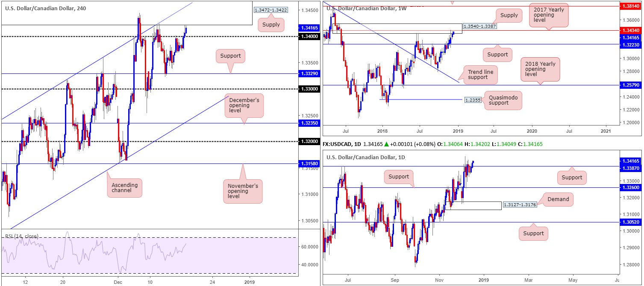
Task: Select the 1.3472-1.3422 supply zone label
Action: pos(270,10)
